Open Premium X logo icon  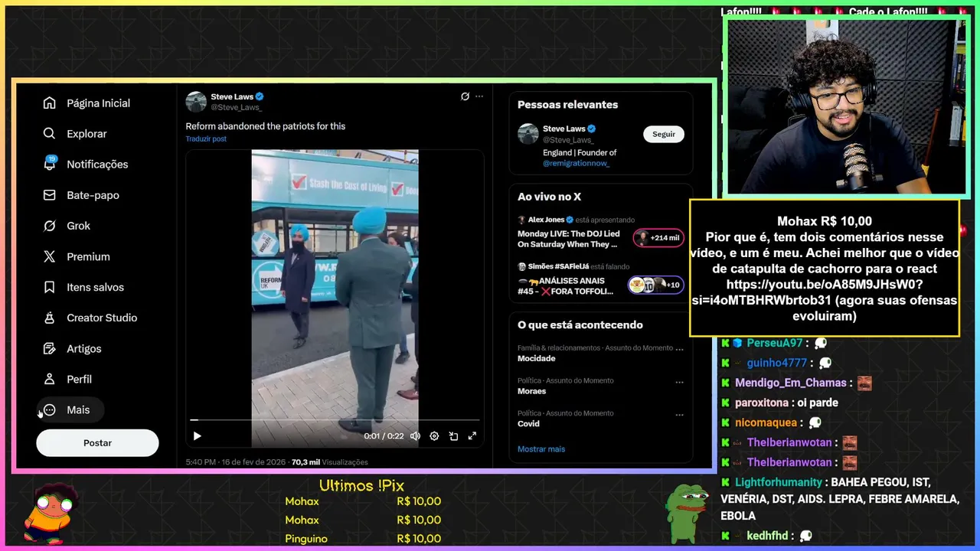(50, 256)
